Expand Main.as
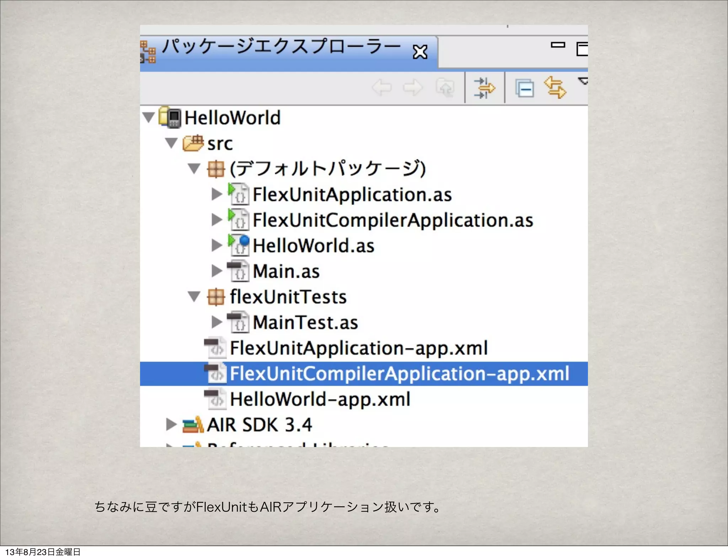Screen dimensions: 728x560 coord(216,271)
